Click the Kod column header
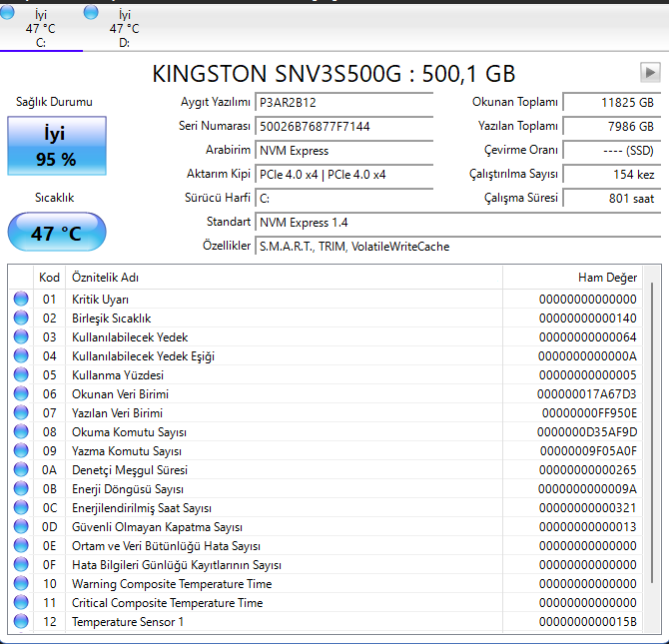 [50, 278]
